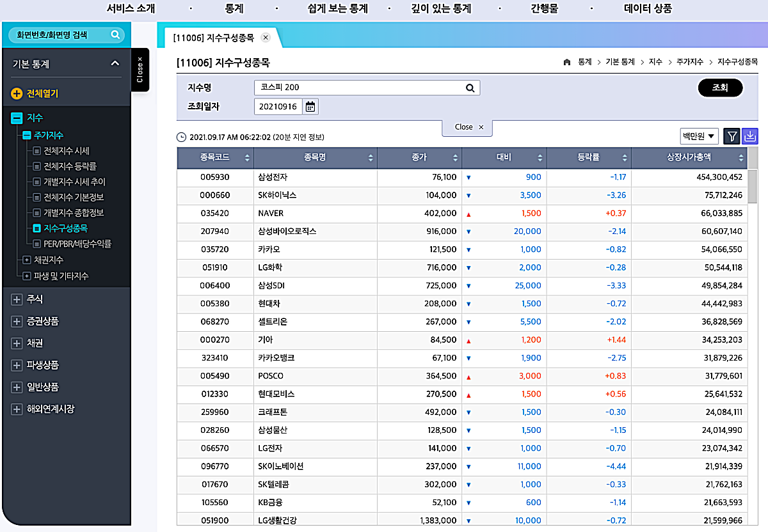The height and width of the screenshot is (532, 768).
Task: Open 개별지수 시세 추이 in the tree
Action: [74, 182]
